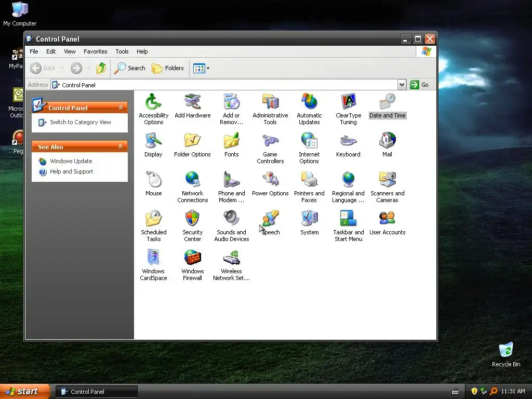Open the Power Options icon
Viewport: 532px width, 399px height.
(270, 180)
